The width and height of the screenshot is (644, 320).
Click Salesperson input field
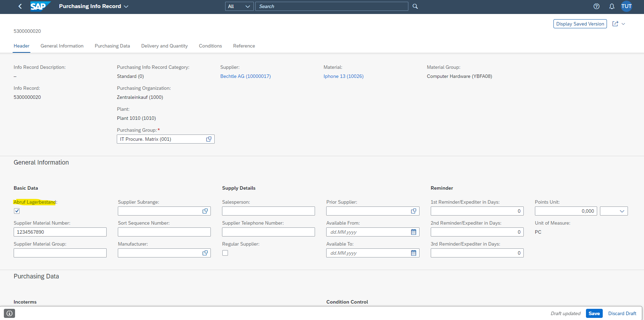coord(269,211)
